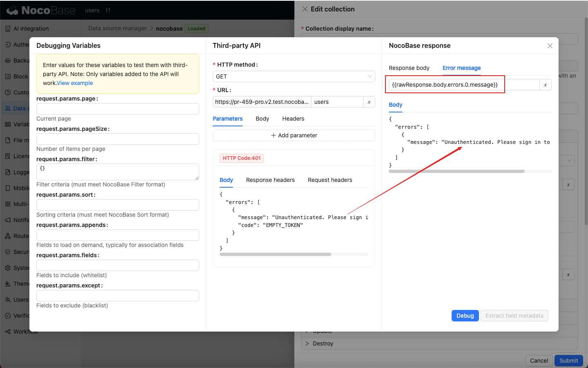The height and width of the screenshot is (368, 588).
Task: Open the View example link
Action: pyautogui.click(x=75, y=83)
